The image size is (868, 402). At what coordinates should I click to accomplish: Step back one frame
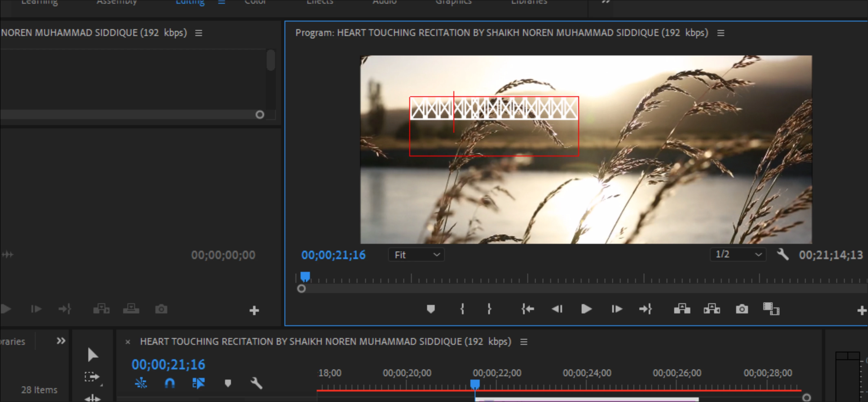coord(557,309)
